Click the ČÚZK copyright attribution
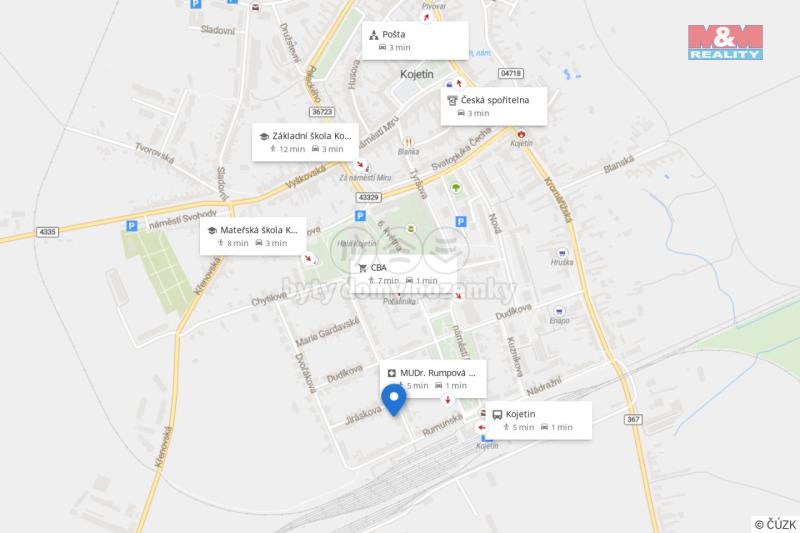The image size is (800, 533). [776, 524]
